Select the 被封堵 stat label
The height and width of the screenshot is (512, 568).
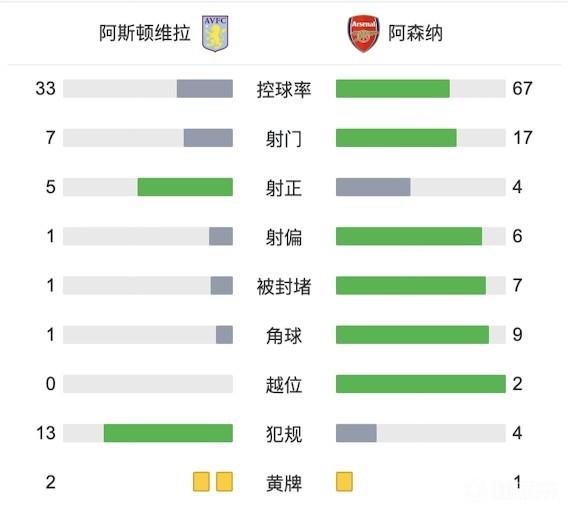(x=284, y=286)
